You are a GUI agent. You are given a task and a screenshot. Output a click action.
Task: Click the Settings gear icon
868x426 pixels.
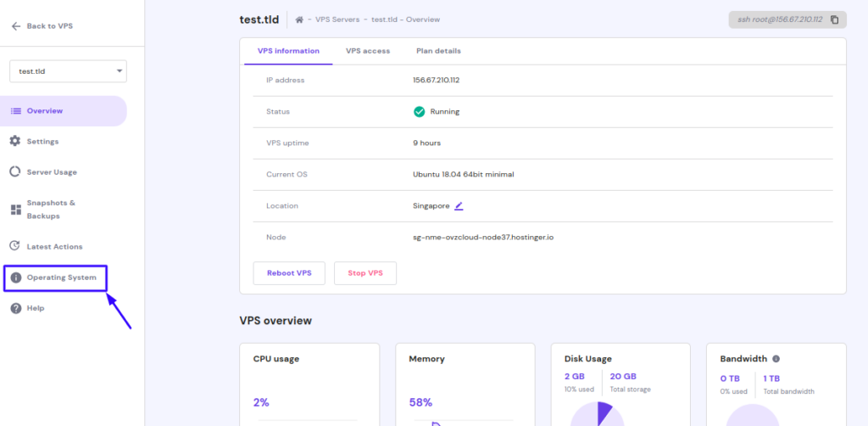coord(15,141)
